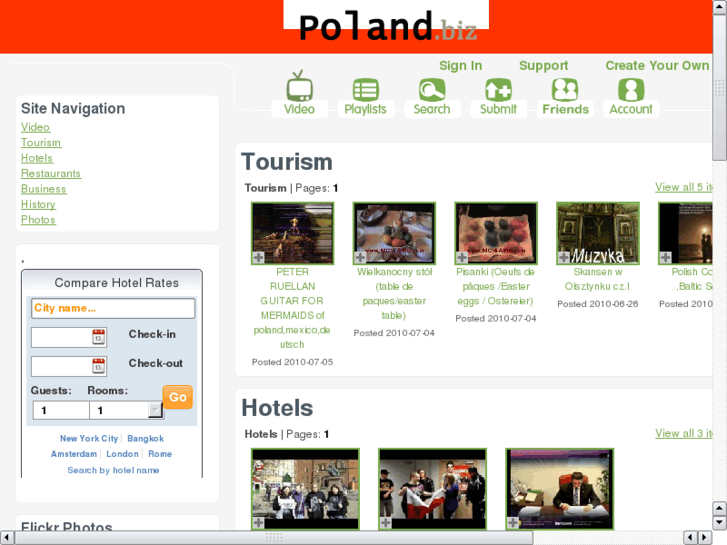Open the Search label in top menu
This screenshot has width=727, height=545.
(432, 109)
